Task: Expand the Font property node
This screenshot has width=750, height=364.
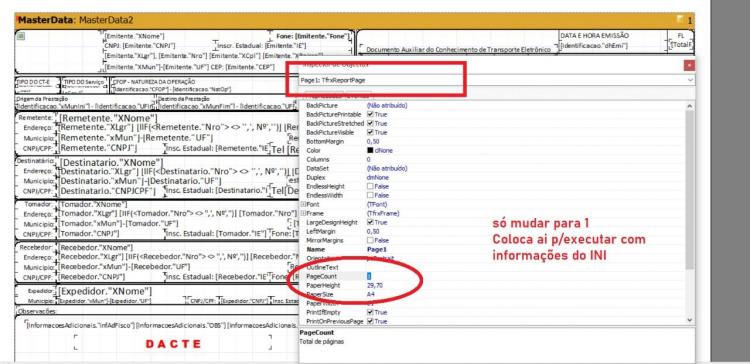Action: 303,204
